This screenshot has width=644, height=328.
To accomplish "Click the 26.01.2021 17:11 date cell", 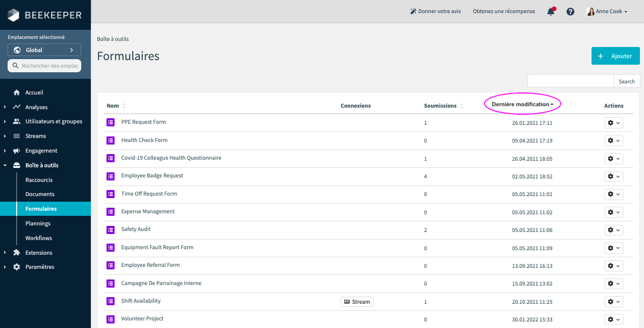I will (532, 123).
